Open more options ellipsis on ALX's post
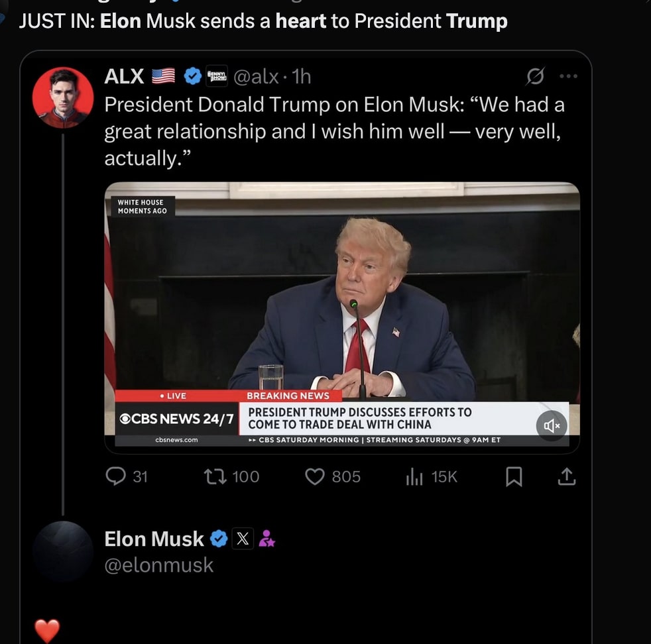 click(x=568, y=77)
